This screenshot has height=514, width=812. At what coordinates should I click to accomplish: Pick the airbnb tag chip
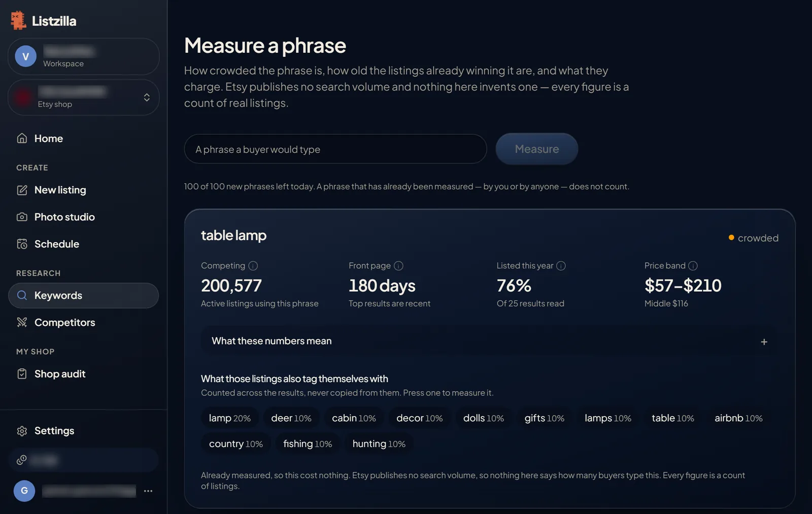tap(738, 418)
